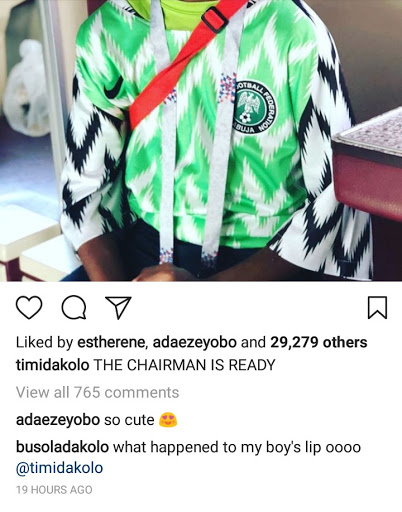Tap the heart-eyes emoji in the comment
402x512 pixels.
coord(168,420)
